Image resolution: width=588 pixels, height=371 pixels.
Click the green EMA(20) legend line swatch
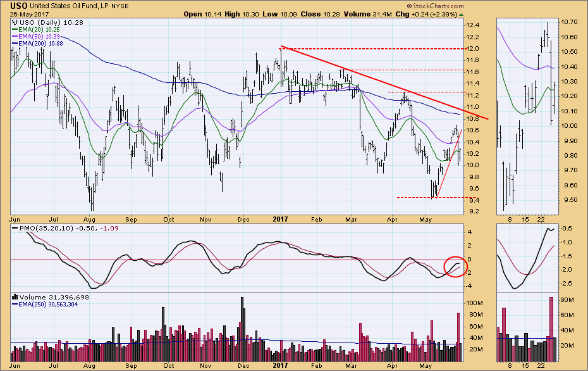coord(15,30)
